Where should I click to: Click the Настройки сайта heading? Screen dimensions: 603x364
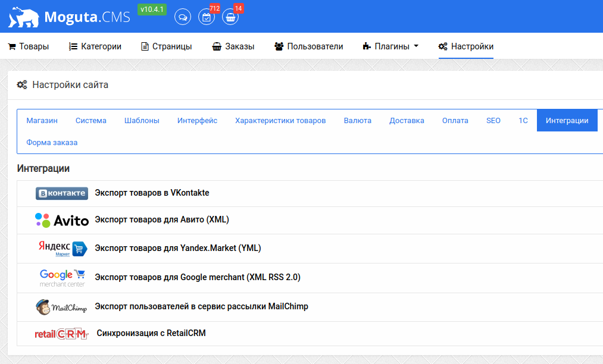click(70, 84)
